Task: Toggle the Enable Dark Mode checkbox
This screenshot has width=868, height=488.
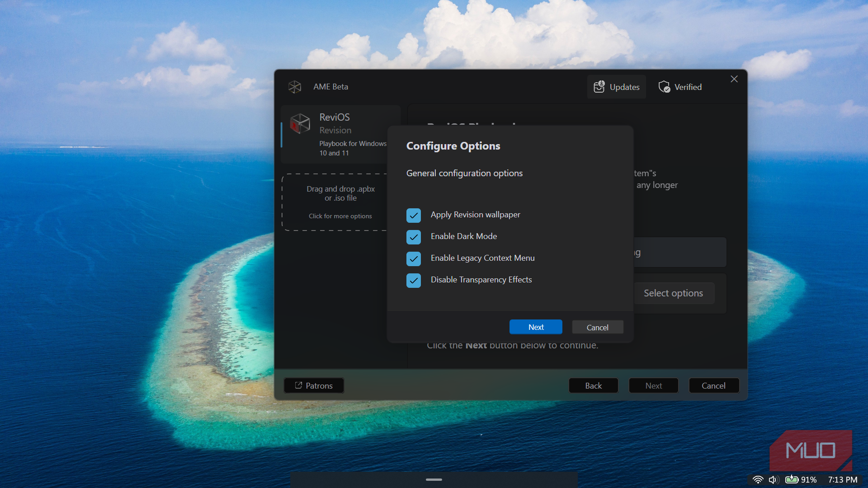Action: click(414, 237)
